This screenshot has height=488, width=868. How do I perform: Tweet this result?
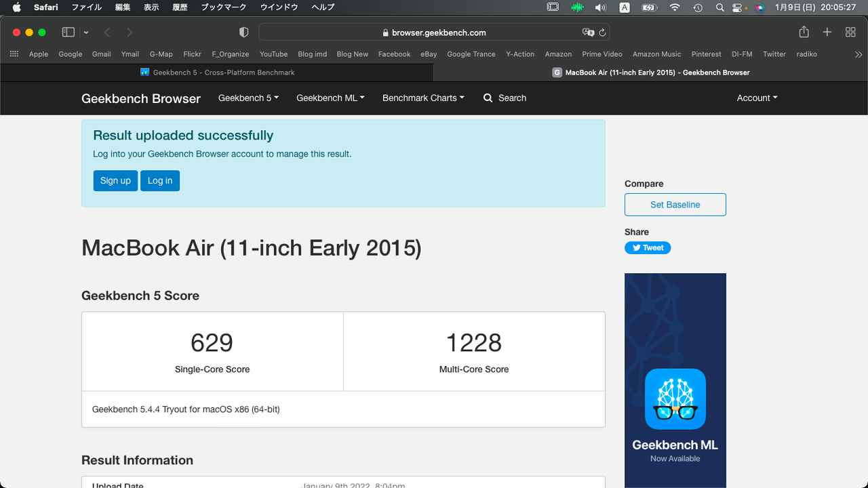pos(648,248)
